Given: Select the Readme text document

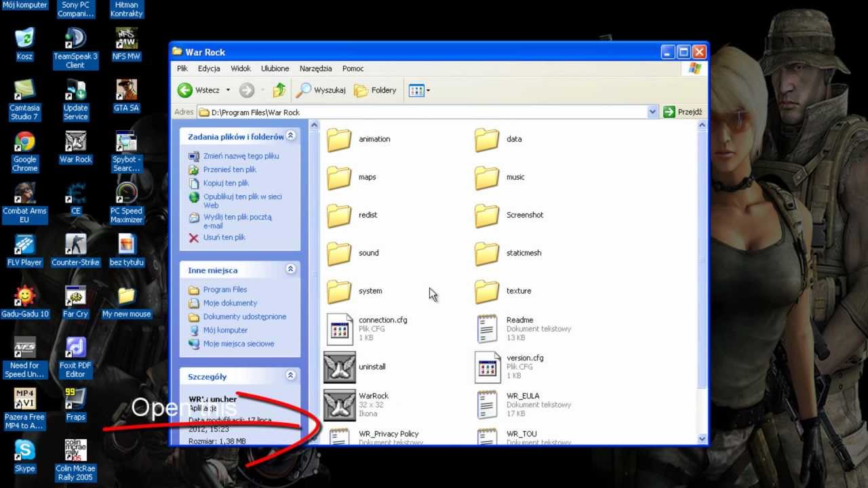Looking at the screenshot, I should tap(523, 329).
